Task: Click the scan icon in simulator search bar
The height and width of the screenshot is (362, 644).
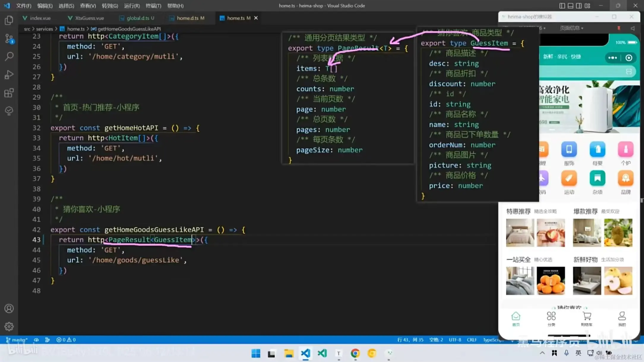Action: click(629, 72)
